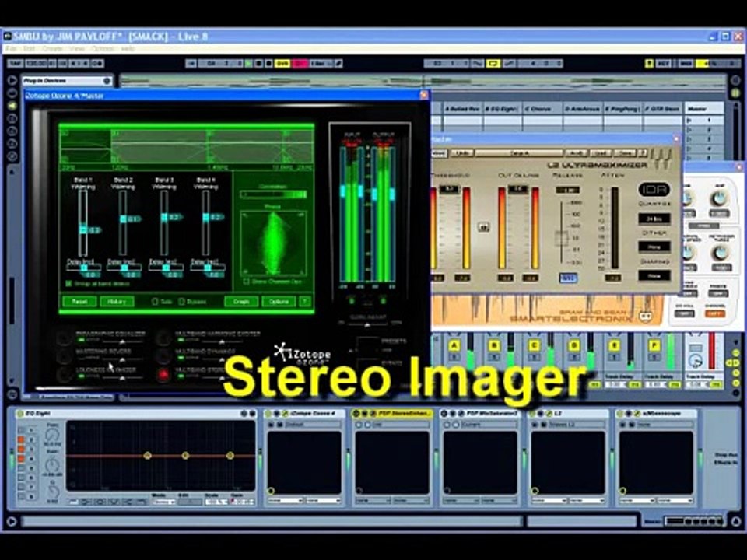Launch Master scene 1

(x=689, y=121)
